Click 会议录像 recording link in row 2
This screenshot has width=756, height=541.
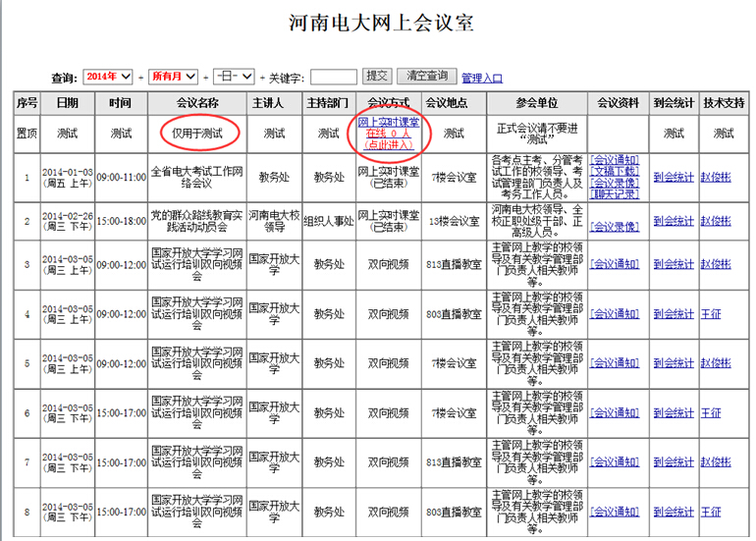point(618,227)
